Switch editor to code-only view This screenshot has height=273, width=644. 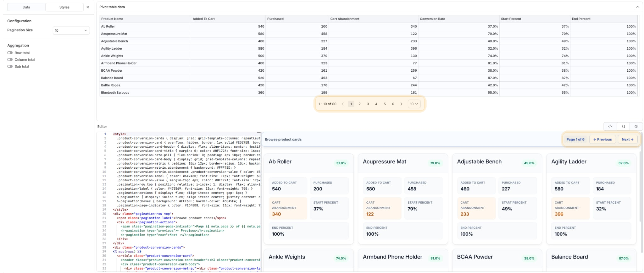point(610,126)
